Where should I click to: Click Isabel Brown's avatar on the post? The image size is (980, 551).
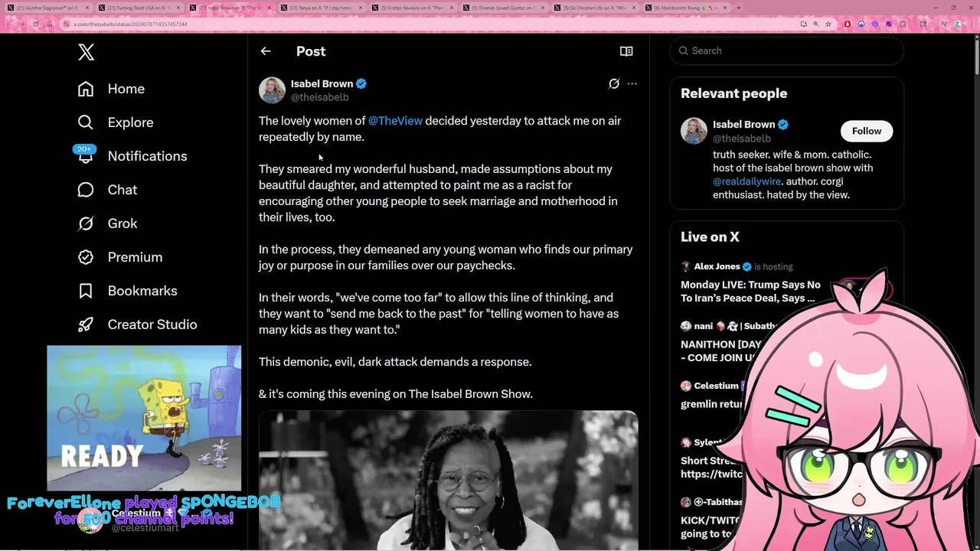coord(272,90)
